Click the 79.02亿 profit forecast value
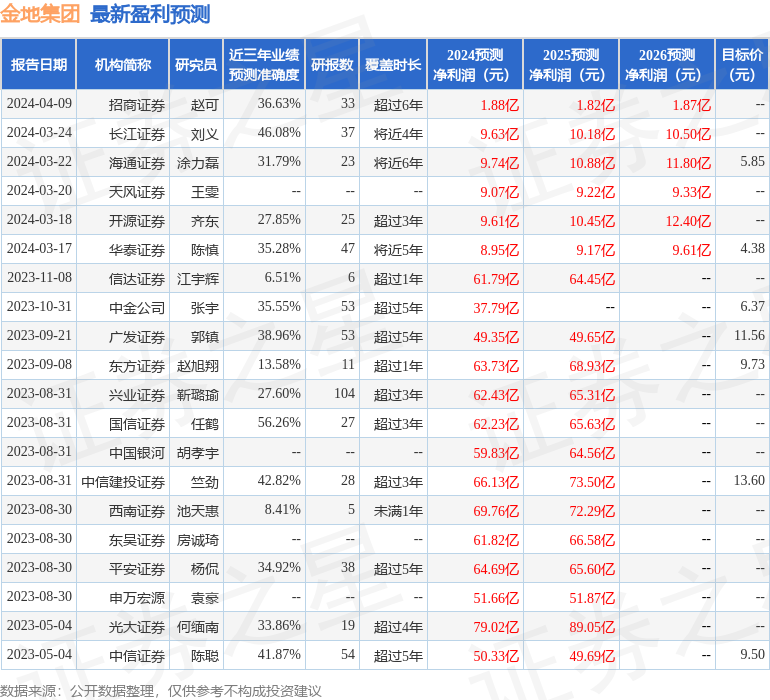 495,626
